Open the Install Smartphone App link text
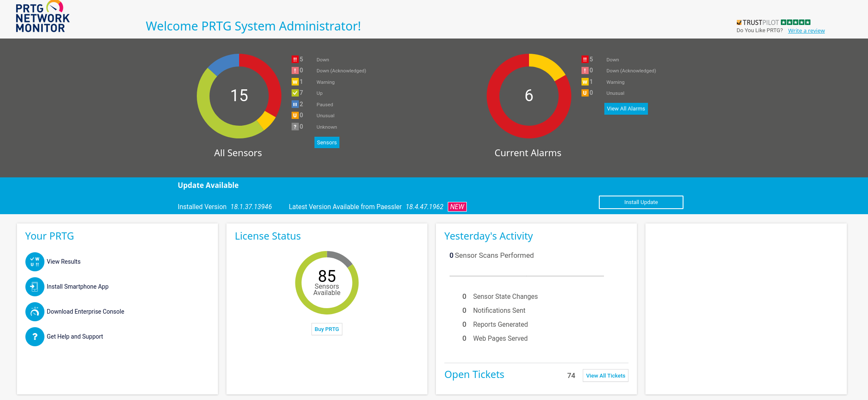The height and width of the screenshot is (400, 868). (77, 287)
